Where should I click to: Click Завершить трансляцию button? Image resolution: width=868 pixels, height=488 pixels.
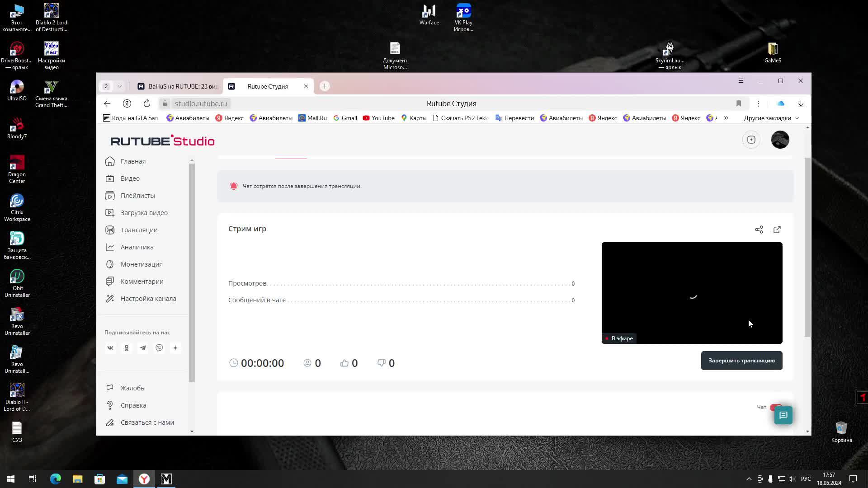click(741, 361)
